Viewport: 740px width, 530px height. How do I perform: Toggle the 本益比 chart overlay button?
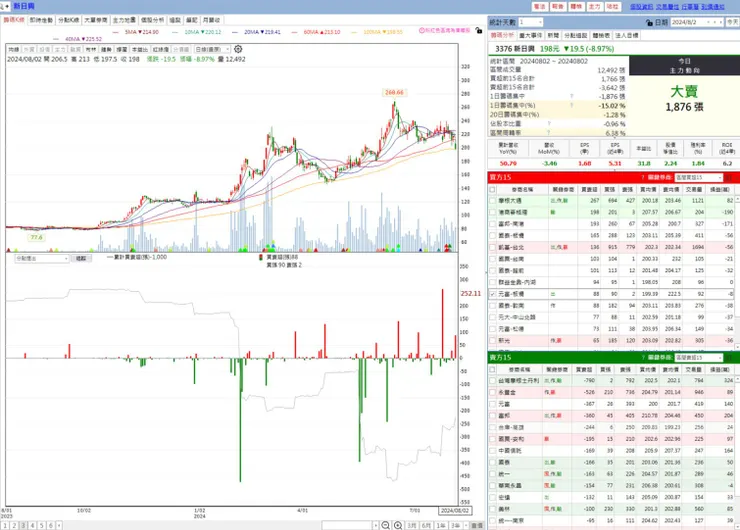point(139,49)
